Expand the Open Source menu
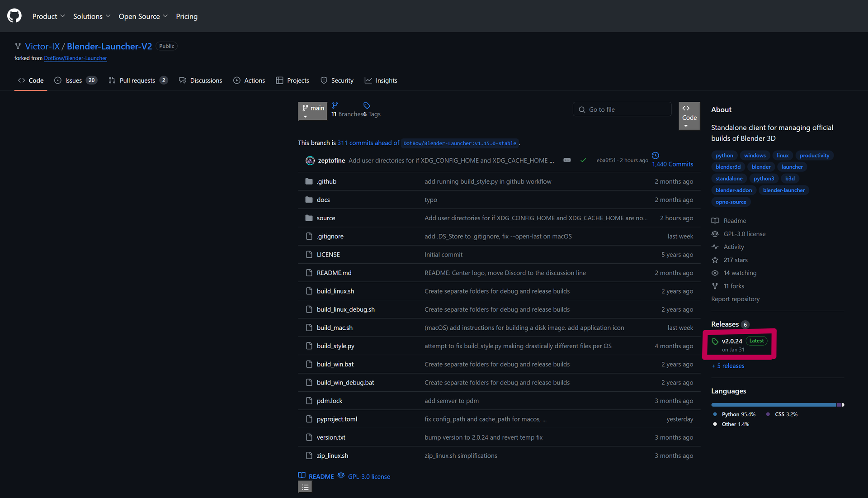 point(143,16)
